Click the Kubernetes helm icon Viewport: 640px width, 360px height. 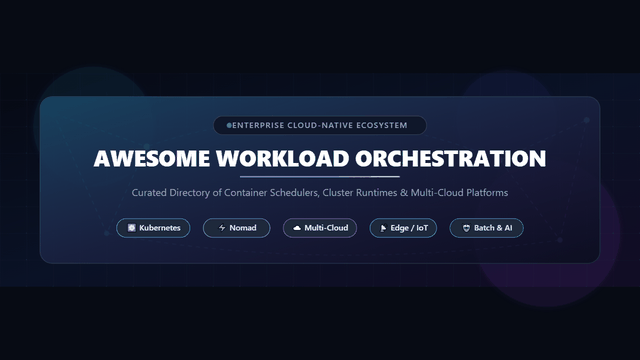[x=131, y=228]
